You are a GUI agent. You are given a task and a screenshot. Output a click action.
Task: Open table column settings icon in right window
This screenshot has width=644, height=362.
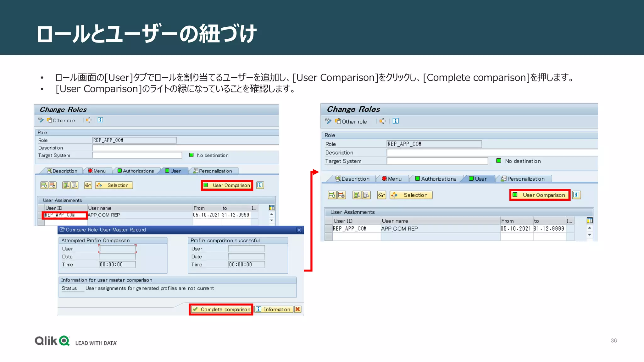[x=590, y=221]
